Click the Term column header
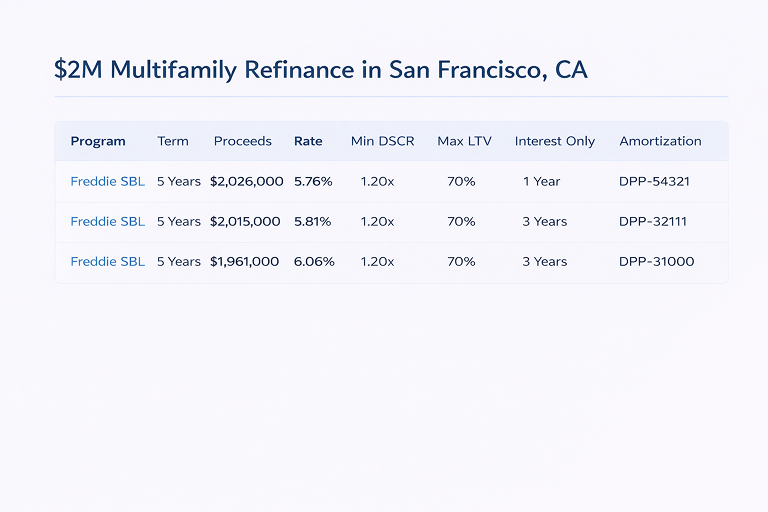The image size is (768, 512). click(x=173, y=141)
